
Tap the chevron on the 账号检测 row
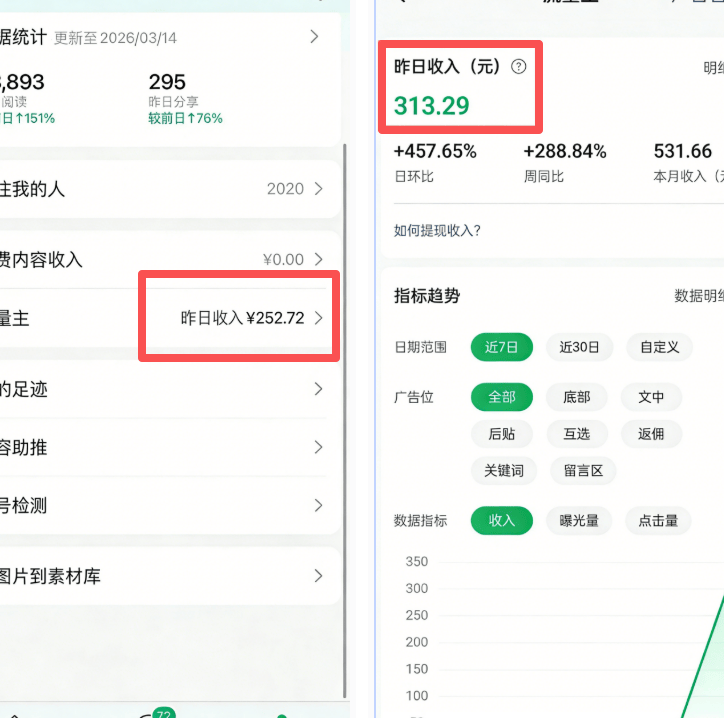coord(318,505)
